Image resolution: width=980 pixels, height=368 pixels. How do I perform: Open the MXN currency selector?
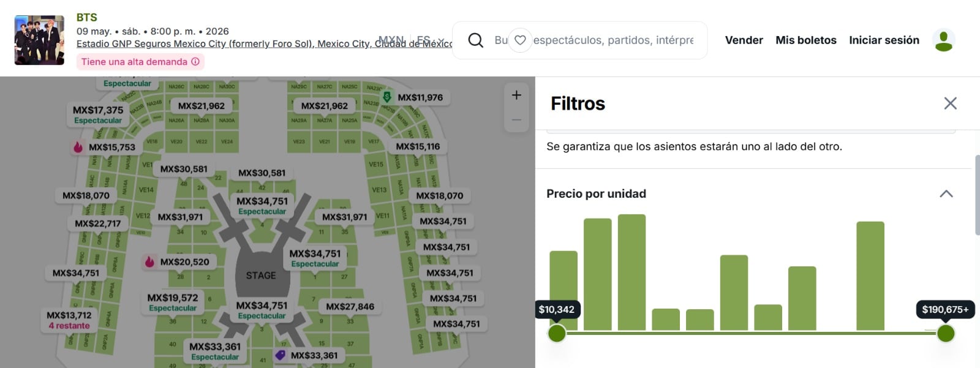[391, 40]
